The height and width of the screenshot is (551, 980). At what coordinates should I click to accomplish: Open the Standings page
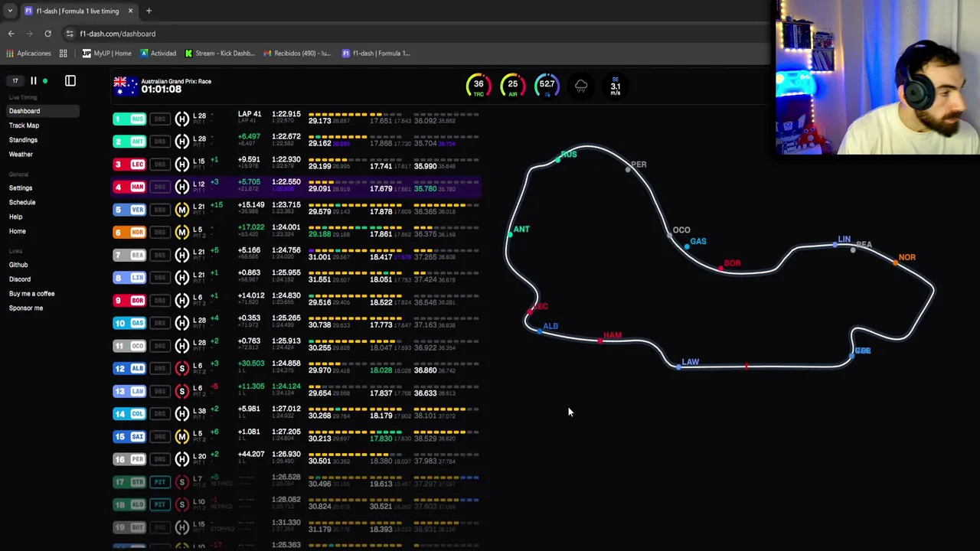[23, 140]
